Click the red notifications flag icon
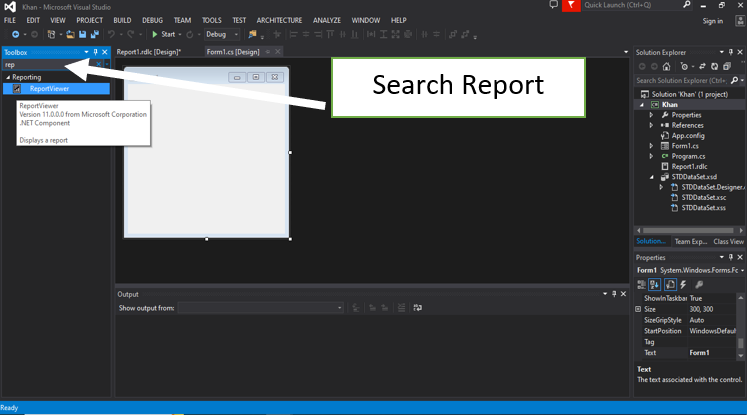Screen dimensions: 747x415 tap(571, 5)
